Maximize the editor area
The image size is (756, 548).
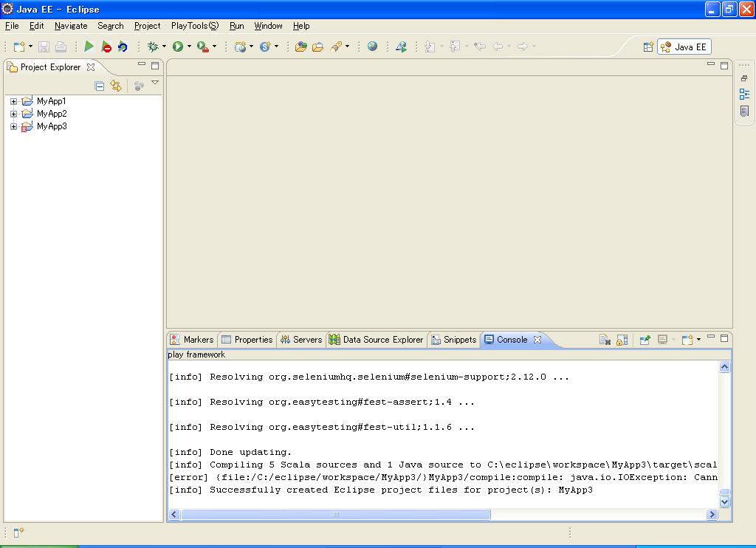pos(724,66)
